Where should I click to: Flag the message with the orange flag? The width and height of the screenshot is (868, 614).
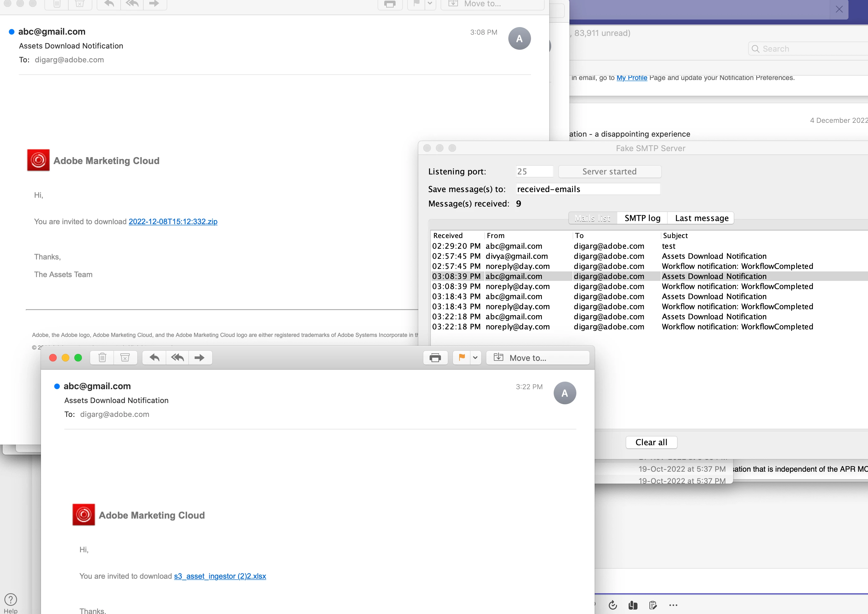[x=461, y=358]
